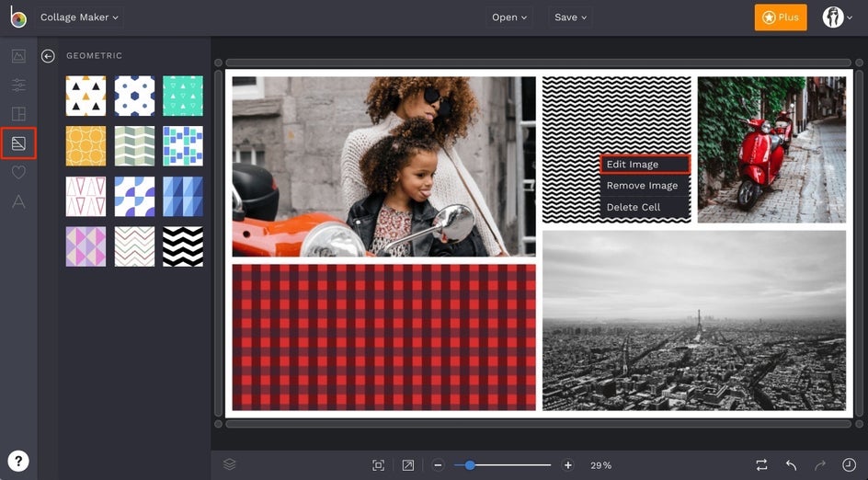Open the Patterns sidebar icon
This screenshot has width=868, height=480.
(18, 143)
